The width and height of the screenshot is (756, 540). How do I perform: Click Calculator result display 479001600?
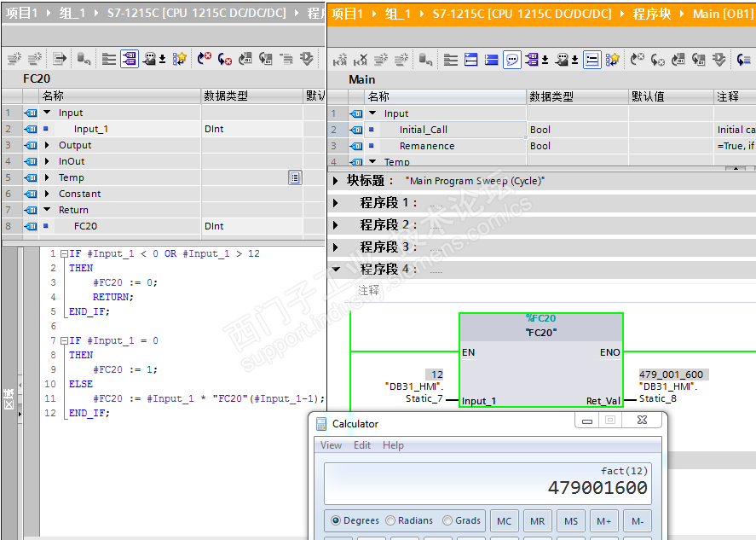[597, 487]
